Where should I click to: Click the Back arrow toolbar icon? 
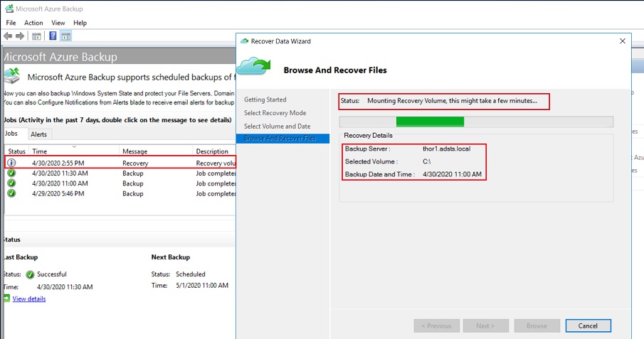pyautogui.click(x=7, y=36)
